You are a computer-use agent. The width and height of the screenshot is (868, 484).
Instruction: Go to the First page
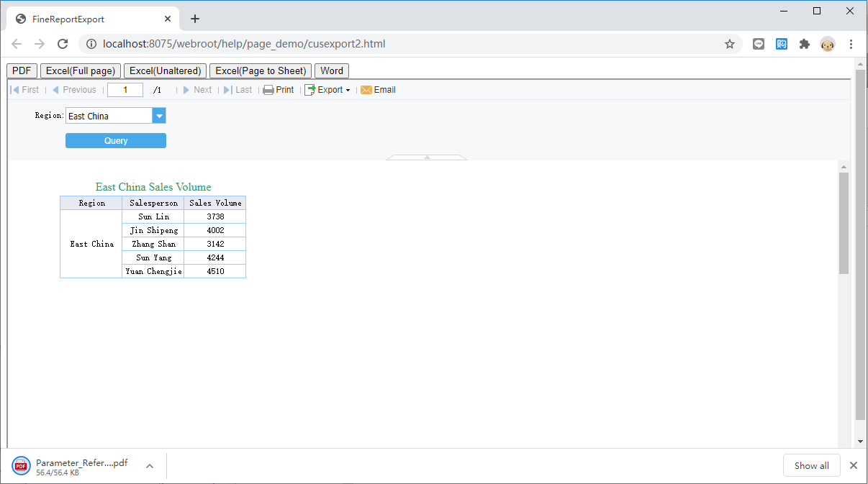coord(24,90)
